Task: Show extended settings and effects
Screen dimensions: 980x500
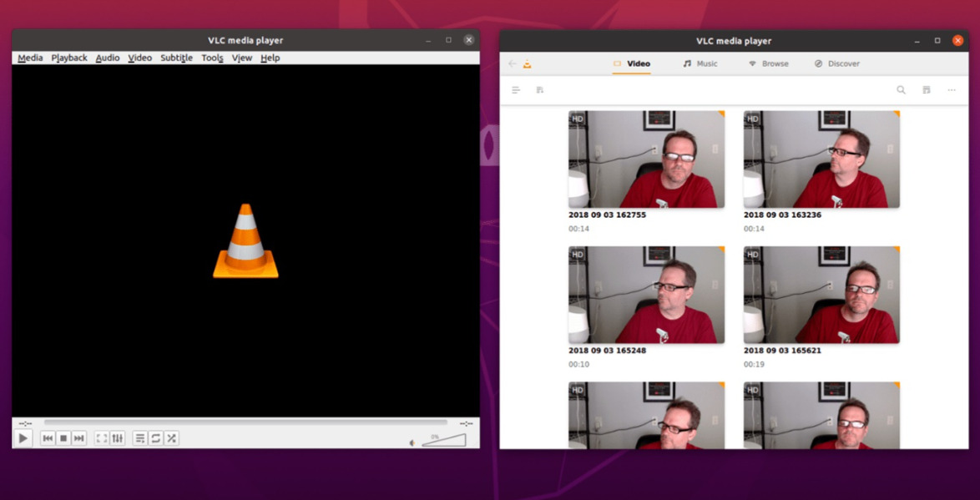Action: [118, 438]
